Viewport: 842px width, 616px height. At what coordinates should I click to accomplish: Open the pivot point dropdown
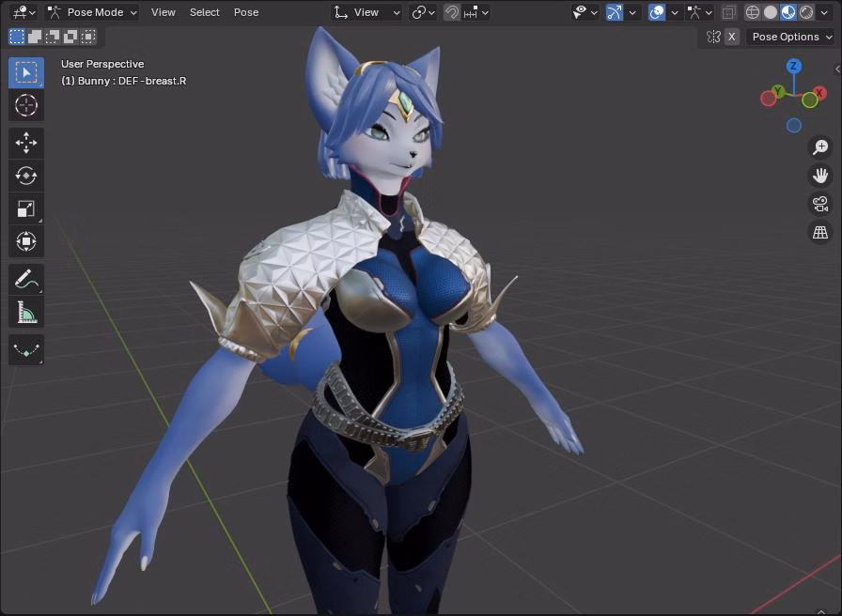[x=422, y=12]
